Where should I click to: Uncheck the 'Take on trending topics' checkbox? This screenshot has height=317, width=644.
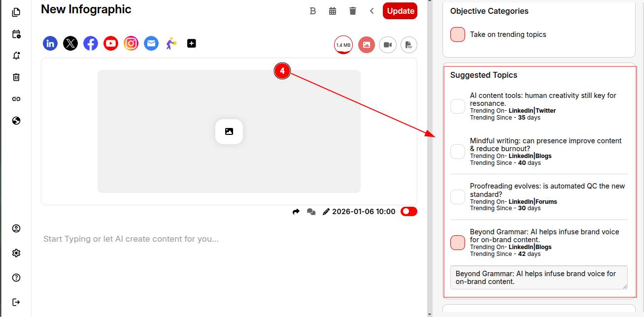[458, 34]
